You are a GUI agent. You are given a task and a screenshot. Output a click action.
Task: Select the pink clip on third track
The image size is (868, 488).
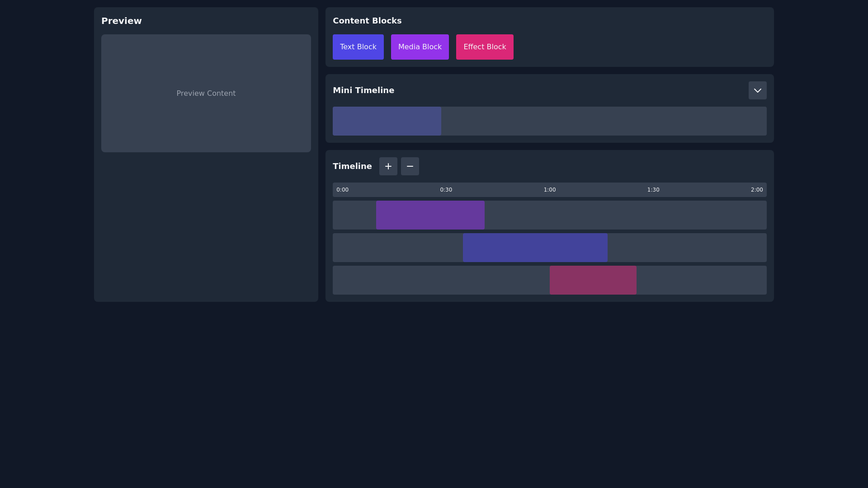tap(593, 280)
